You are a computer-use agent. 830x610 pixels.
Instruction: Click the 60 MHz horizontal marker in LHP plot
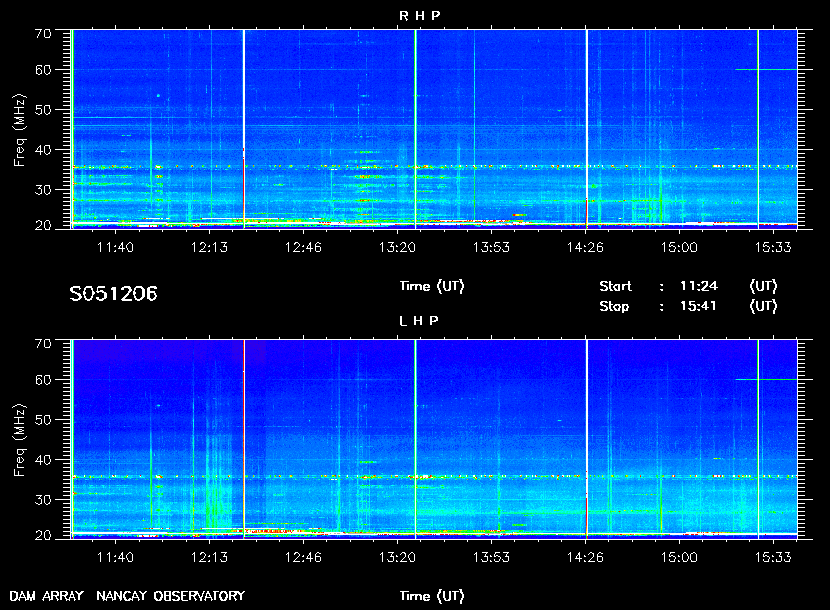coord(766,379)
